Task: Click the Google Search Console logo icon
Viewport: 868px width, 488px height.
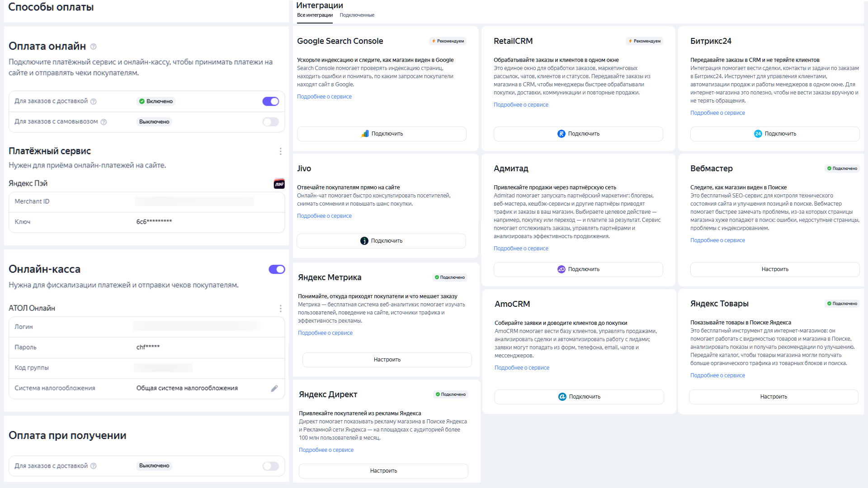Action: coord(365,134)
